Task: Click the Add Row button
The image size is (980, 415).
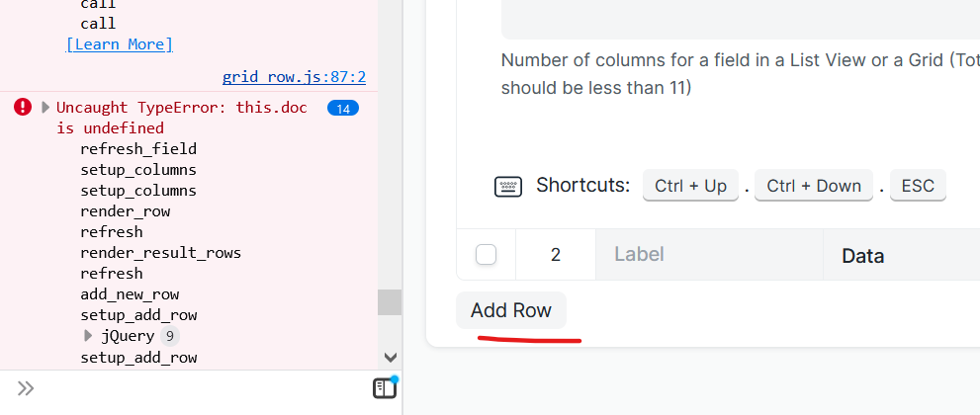Action: tap(511, 310)
